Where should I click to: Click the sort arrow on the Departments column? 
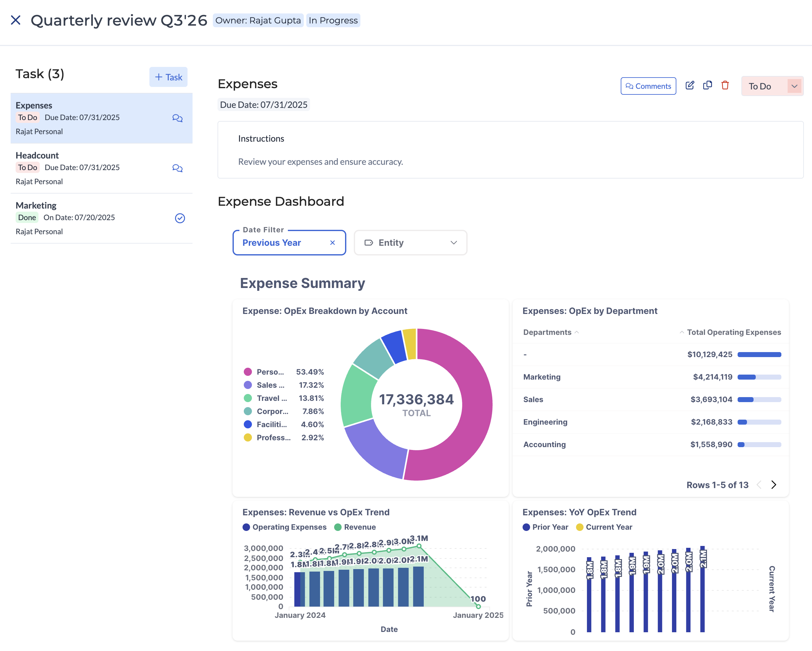pyautogui.click(x=577, y=333)
